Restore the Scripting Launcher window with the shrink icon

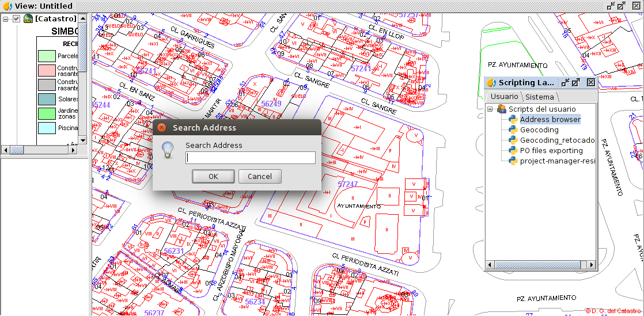565,83
